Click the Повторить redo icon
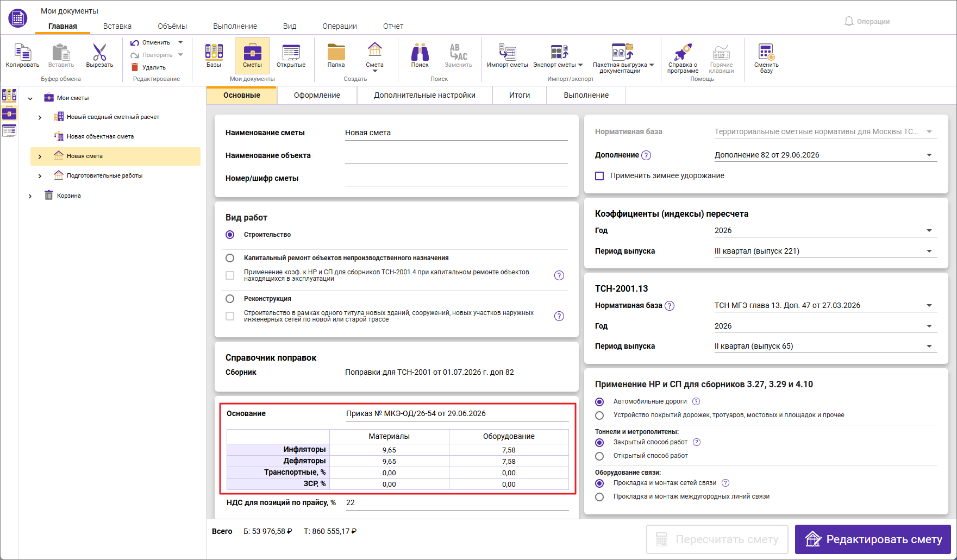Viewport: 957px width, 560px height. pyautogui.click(x=135, y=55)
